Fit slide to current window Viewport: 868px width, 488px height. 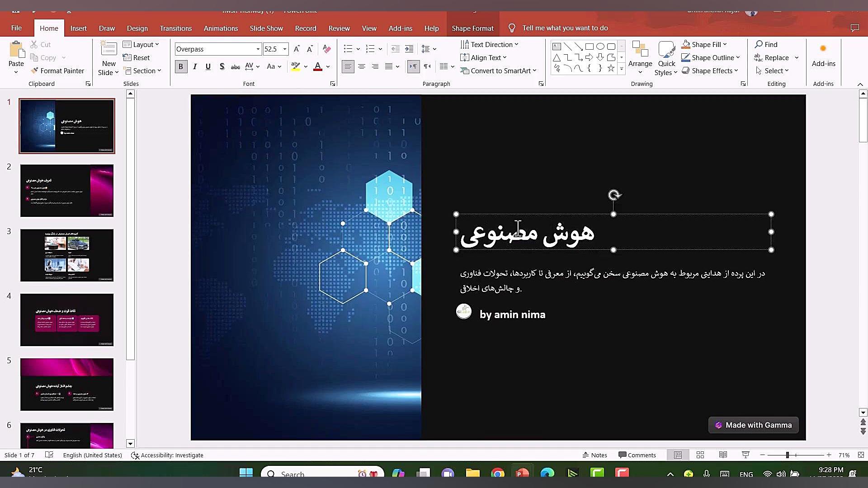tap(861, 455)
